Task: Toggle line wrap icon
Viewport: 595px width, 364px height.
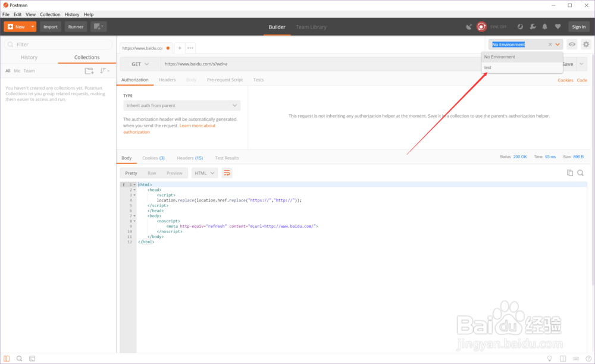Action: [227, 173]
